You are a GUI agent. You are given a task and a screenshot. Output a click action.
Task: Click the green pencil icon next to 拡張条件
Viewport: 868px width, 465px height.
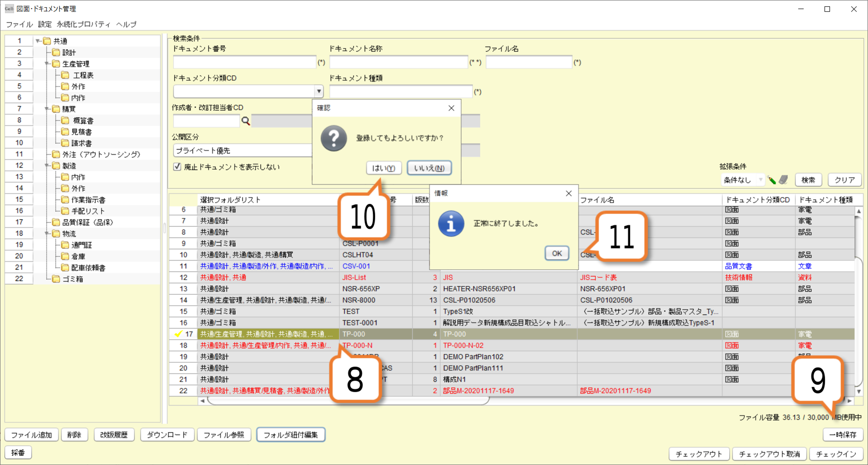tap(772, 180)
